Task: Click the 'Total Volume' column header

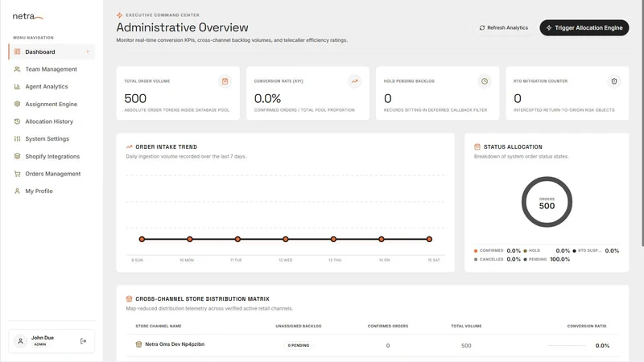Action: point(466,326)
